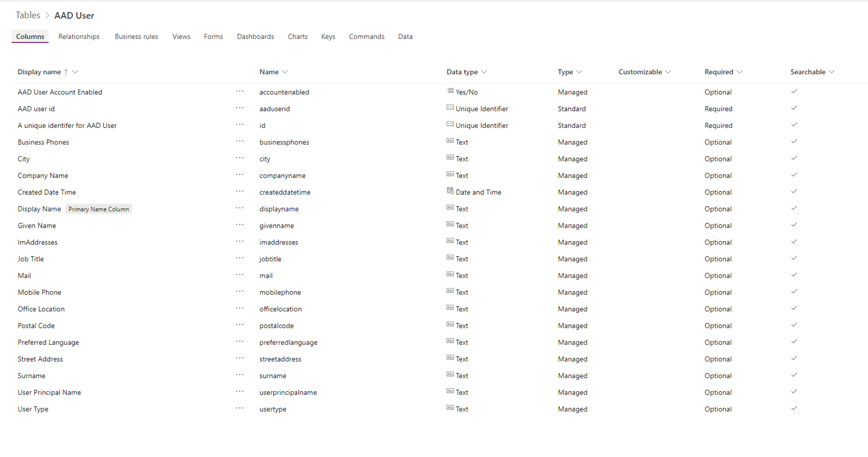The image size is (868, 457).
Task: Open ellipsis menu for Created Date Time row
Action: (x=240, y=192)
